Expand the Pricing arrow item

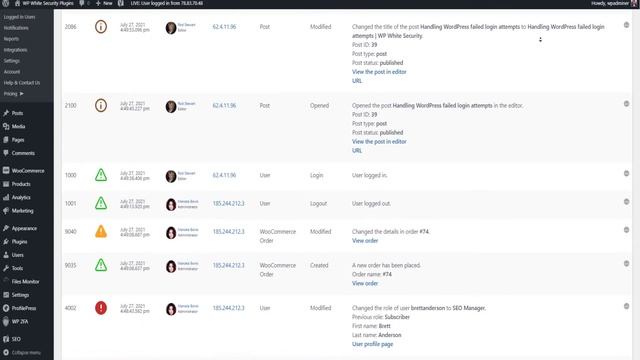click(x=13, y=93)
